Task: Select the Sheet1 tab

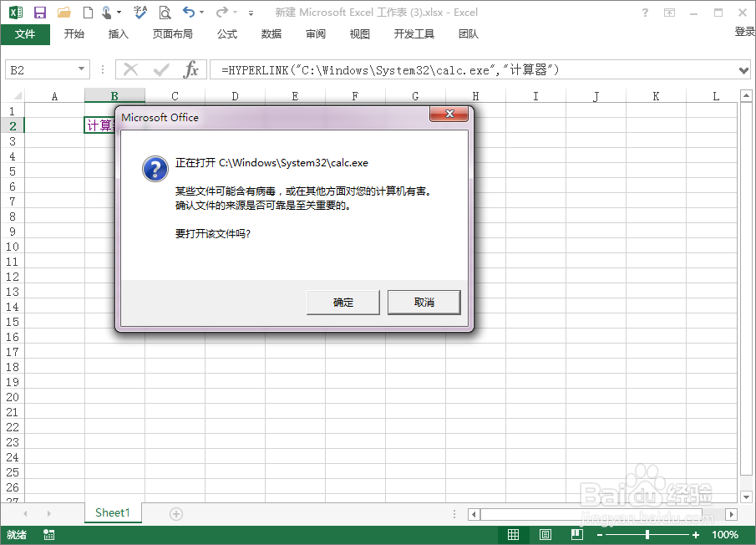Action: 113,512
